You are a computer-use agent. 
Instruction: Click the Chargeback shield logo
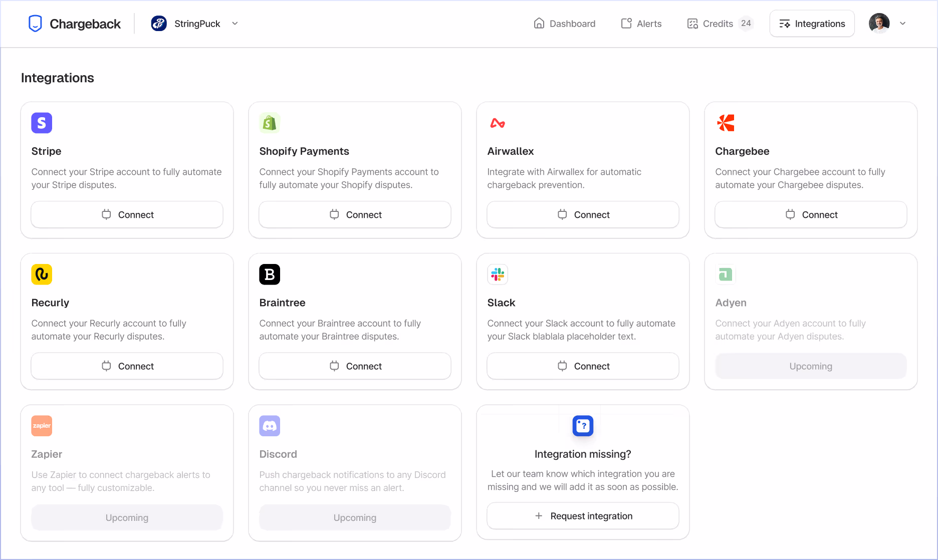tap(35, 24)
